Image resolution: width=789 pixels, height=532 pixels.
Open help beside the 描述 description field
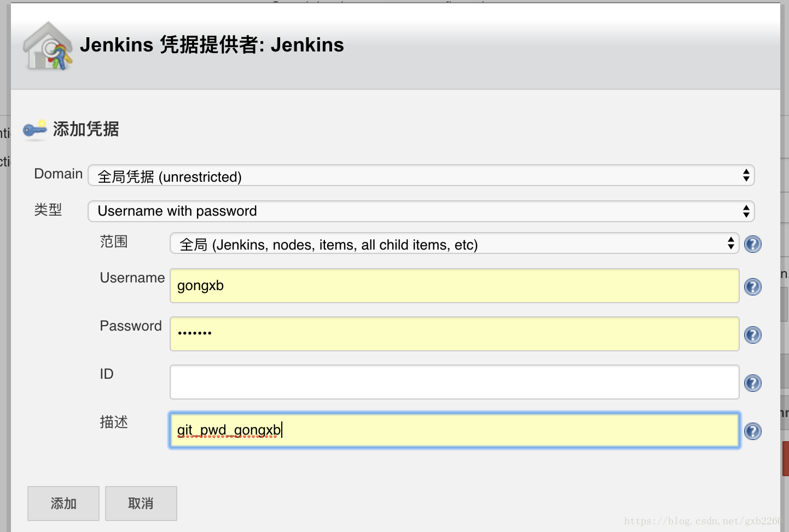(x=752, y=431)
